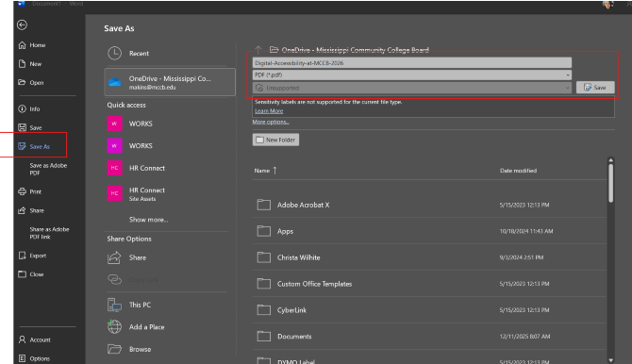Select the Recent locations clock icon

(114, 53)
